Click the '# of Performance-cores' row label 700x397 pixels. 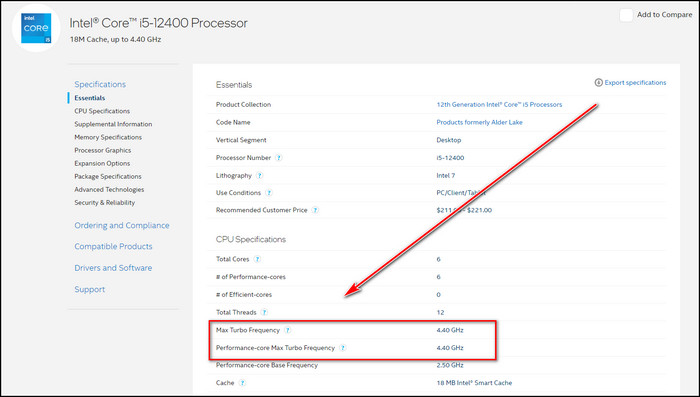click(x=251, y=277)
